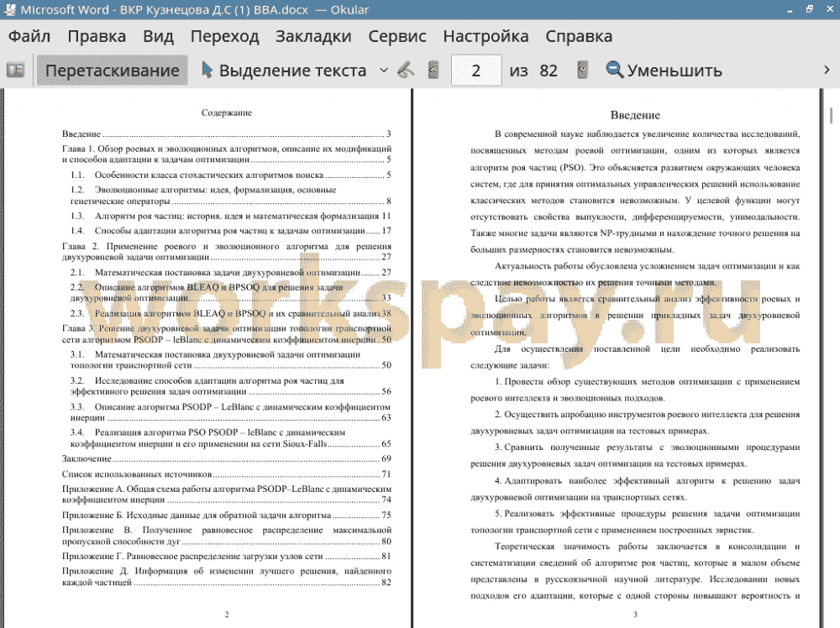Click the Уменьшить zoom out button
840x628 pixels.
tap(664, 71)
